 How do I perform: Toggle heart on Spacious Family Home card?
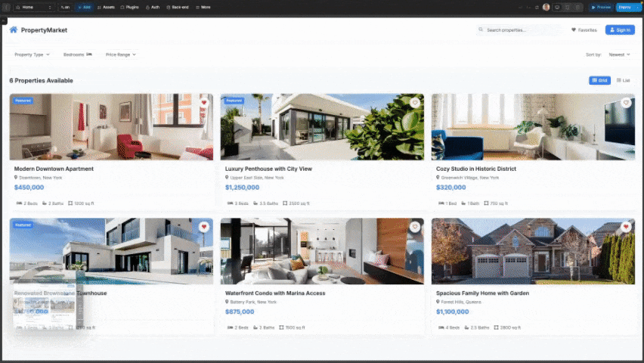point(626,227)
